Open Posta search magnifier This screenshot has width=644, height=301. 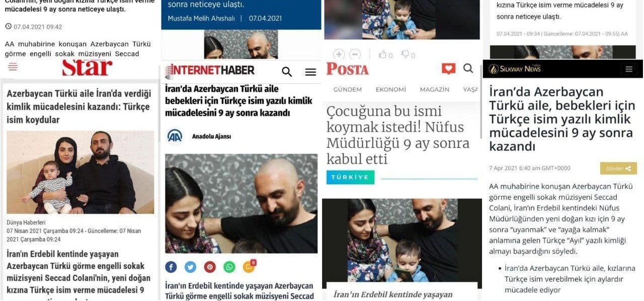point(468,68)
